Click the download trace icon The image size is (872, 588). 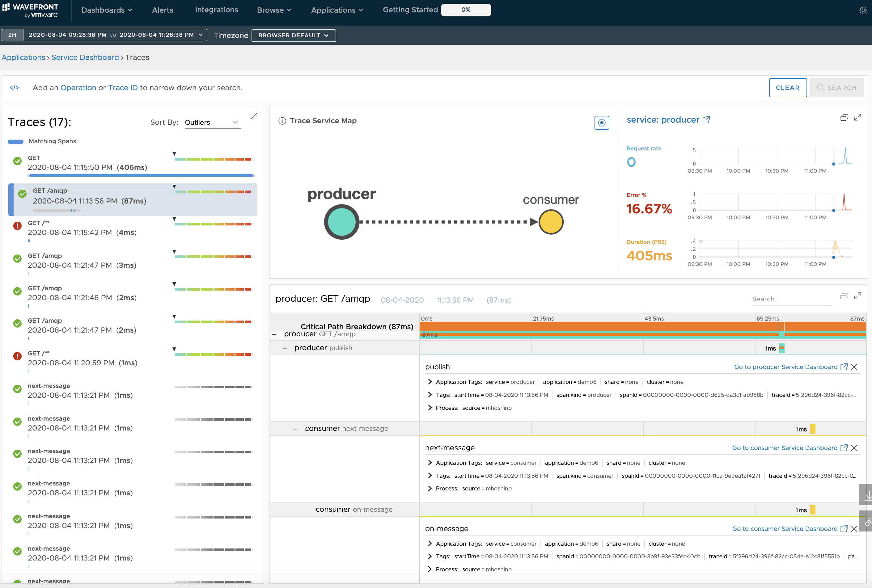point(866,495)
